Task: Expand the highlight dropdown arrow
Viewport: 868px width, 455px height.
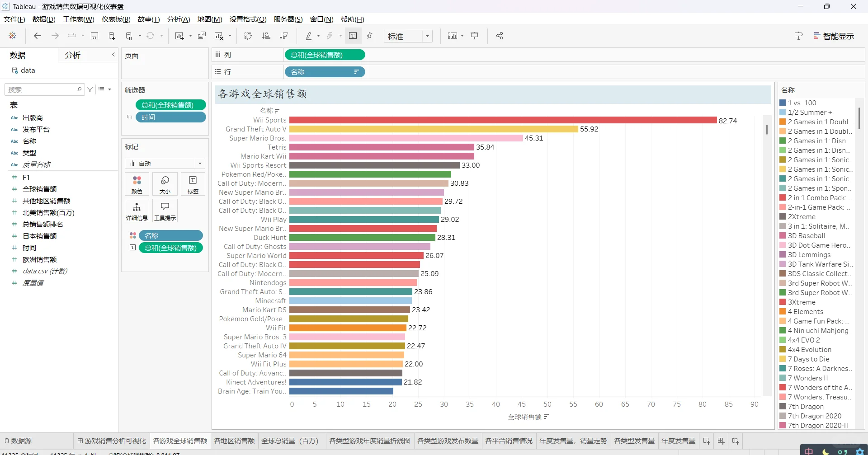Action: tap(319, 36)
